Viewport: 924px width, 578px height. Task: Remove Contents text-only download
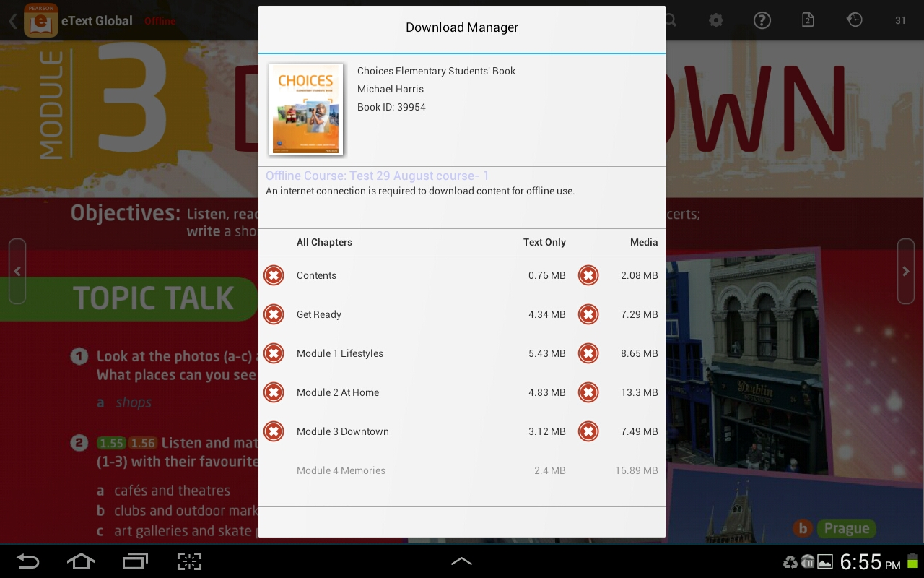274,275
